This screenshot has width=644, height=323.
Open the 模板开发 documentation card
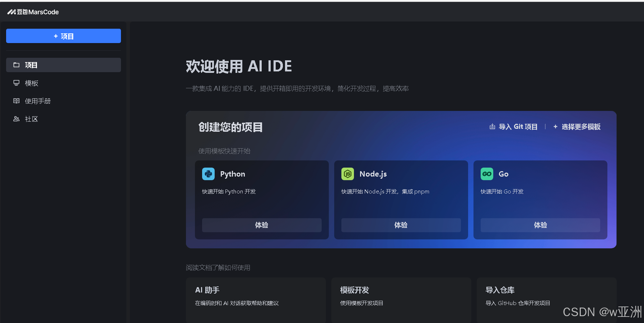401,300
